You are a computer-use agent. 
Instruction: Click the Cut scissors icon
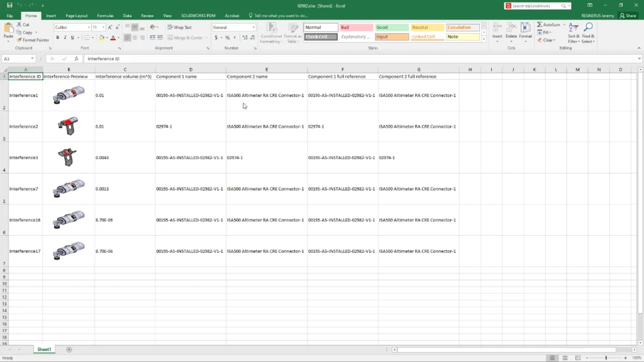(x=19, y=25)
